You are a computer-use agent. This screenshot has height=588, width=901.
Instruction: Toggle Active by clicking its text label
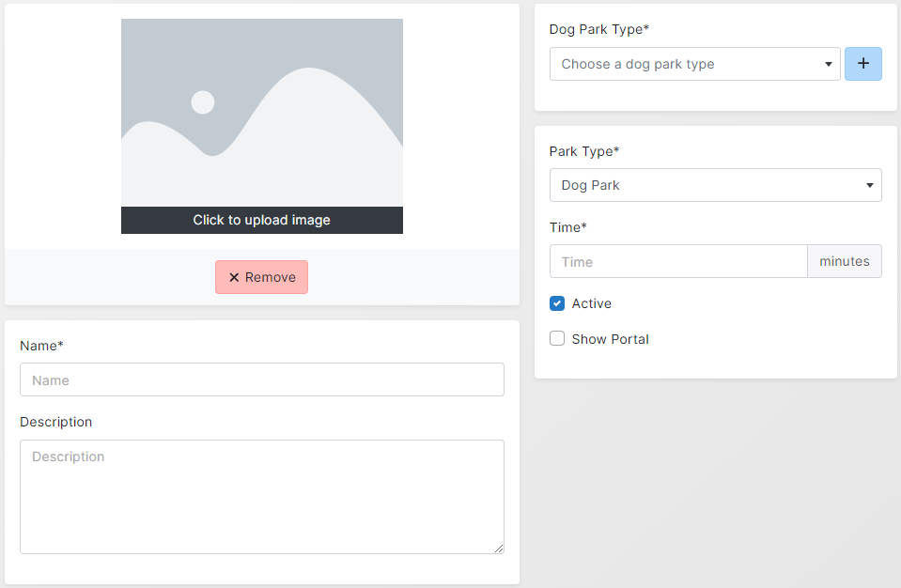coord(591,303)
